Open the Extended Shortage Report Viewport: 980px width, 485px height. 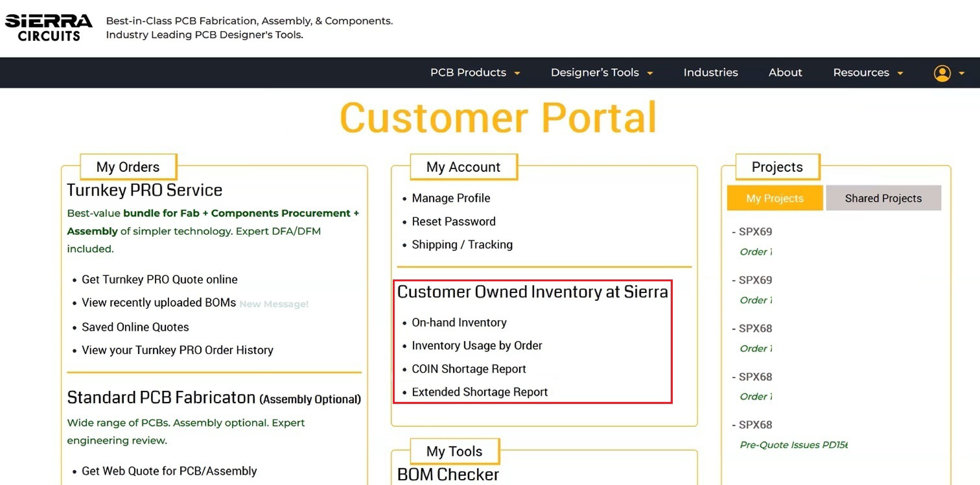pyautogui.click(x=480, y=392)
